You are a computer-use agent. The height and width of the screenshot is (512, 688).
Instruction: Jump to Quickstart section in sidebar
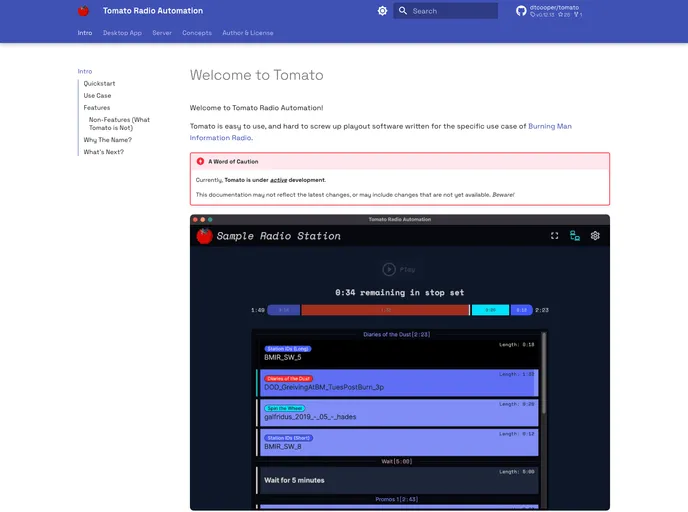click(99, 83)
